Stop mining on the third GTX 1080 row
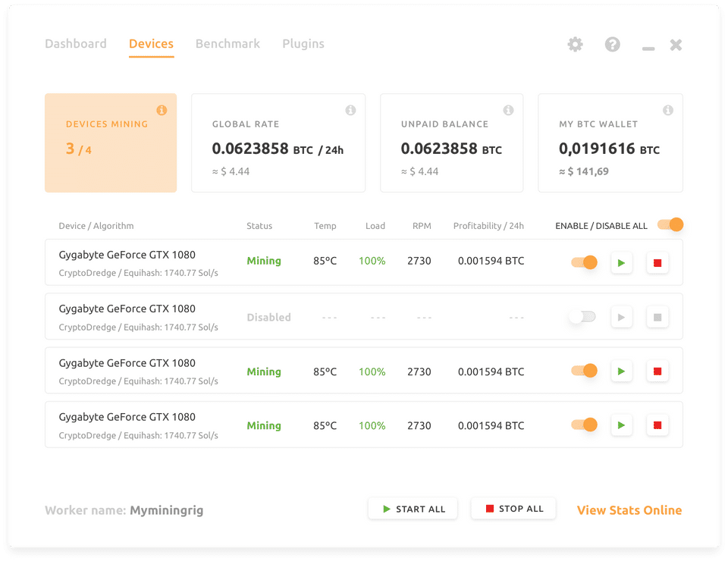The height and width of the screenshot is (561, 728). (657, 371)
